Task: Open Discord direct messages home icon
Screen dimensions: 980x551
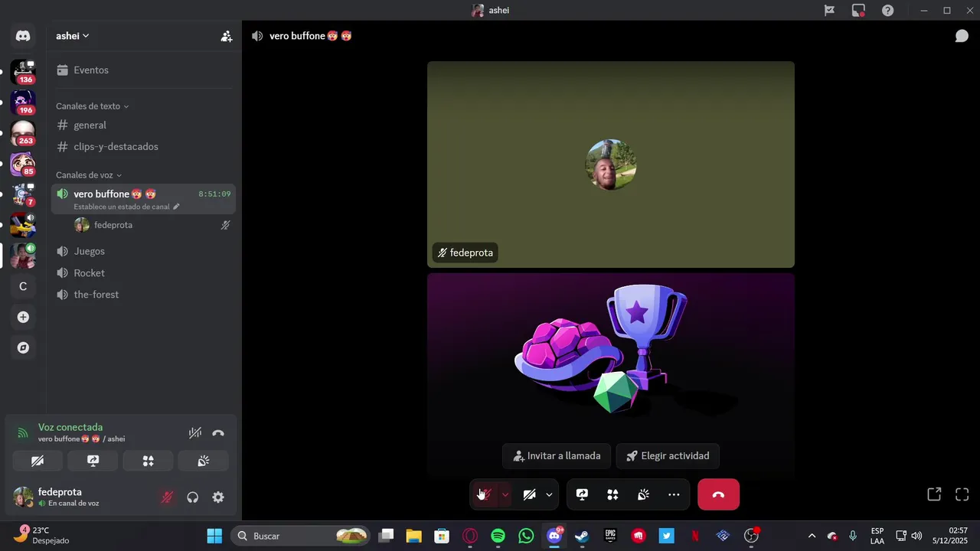Action: (x=23, y=36)
